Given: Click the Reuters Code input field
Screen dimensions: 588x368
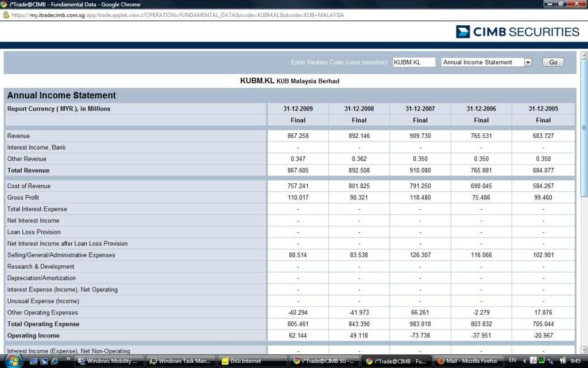Looking at the screenshot, I should (414, 62).
